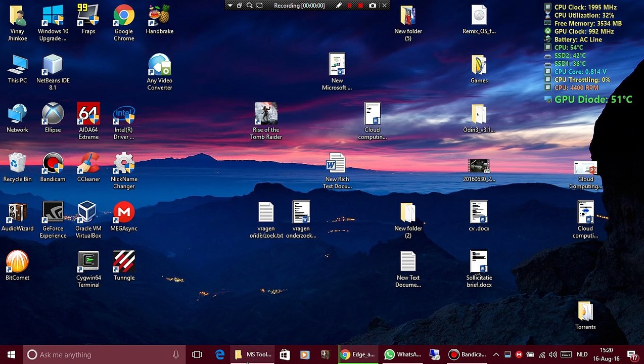Click the magnifier icon in recording toolbar
Screen dimensions: 644x364
[x=249, y=6]
